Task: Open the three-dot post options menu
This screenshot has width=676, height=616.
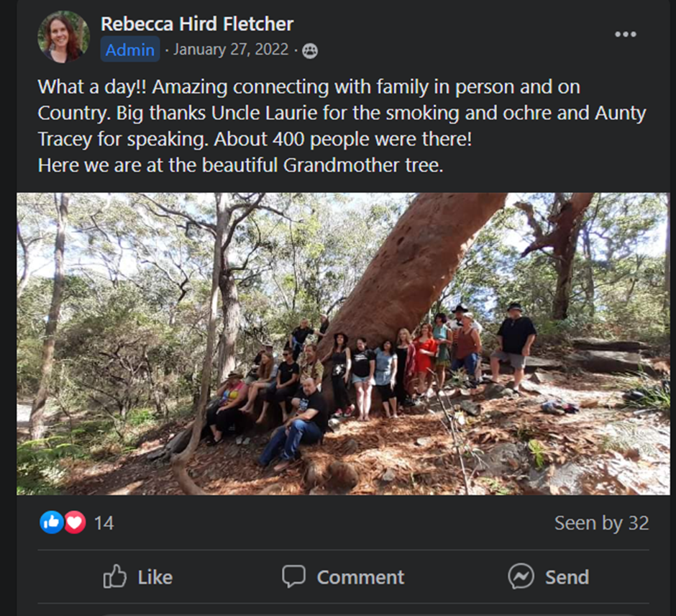Action: click(625, 34)
